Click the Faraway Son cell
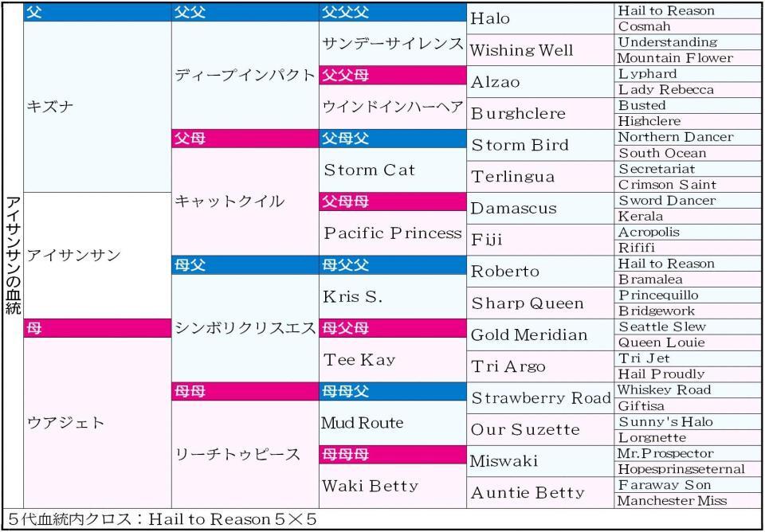 coord(688,485)
